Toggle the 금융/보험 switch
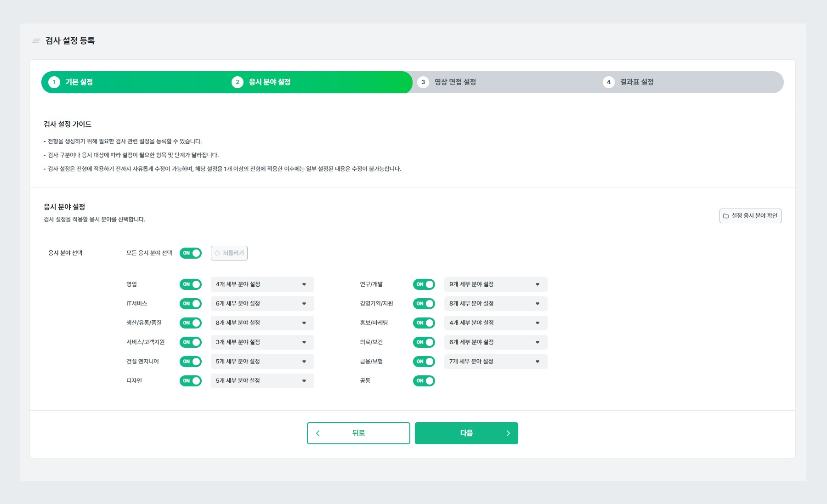This screenshot has width=827, height=504. coord(424,362)
